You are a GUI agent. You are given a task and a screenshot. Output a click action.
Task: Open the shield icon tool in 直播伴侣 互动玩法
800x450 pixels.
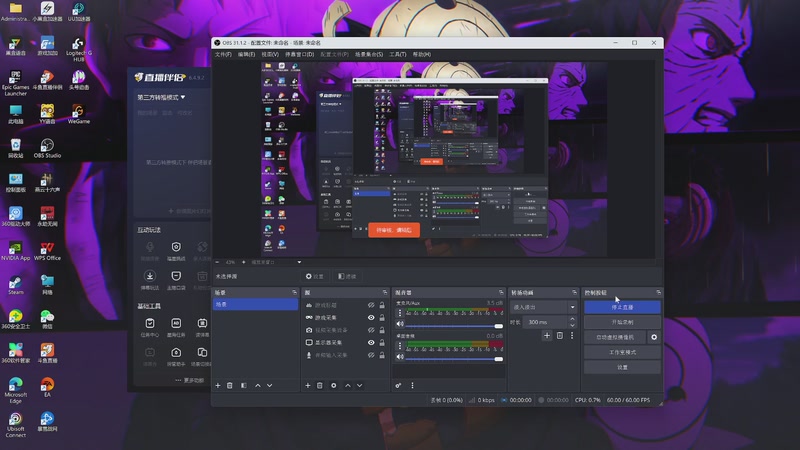pyautogui.click(x=176, y=247)
